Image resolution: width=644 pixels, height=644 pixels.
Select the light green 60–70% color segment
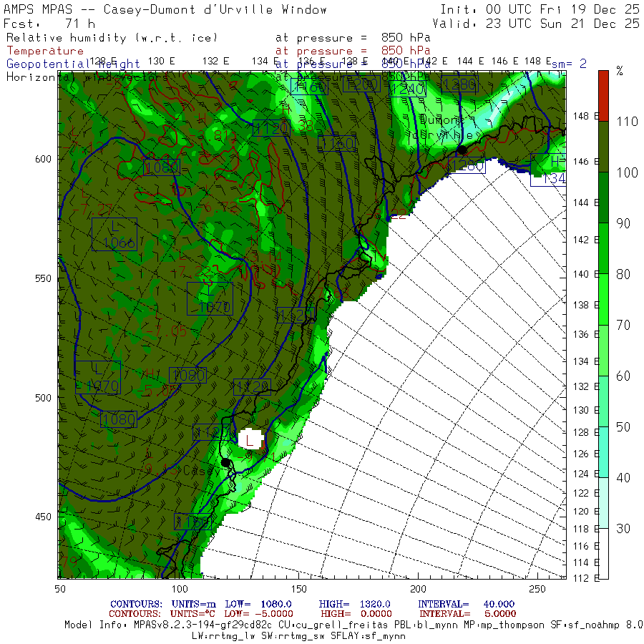pos(603,351)
